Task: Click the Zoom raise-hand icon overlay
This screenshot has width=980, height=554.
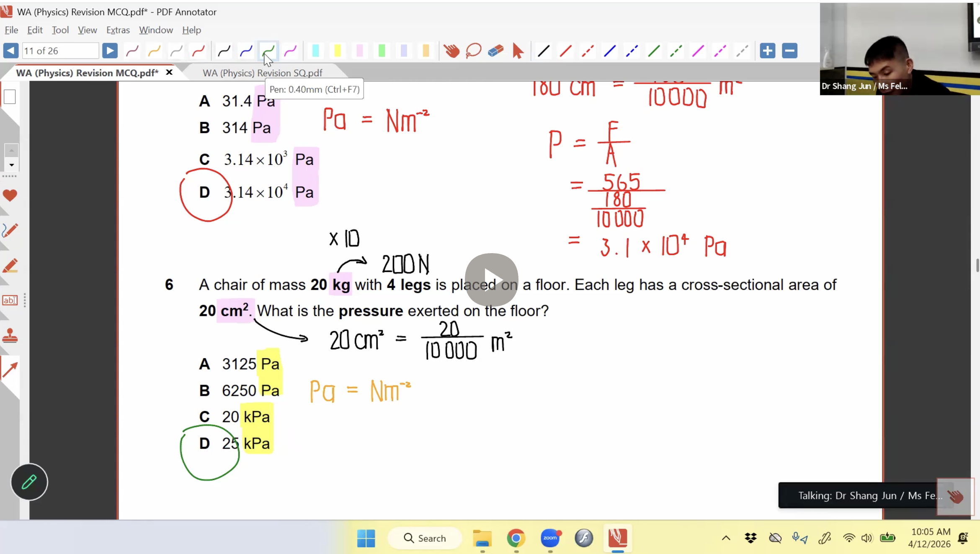Action: point(955,496)
